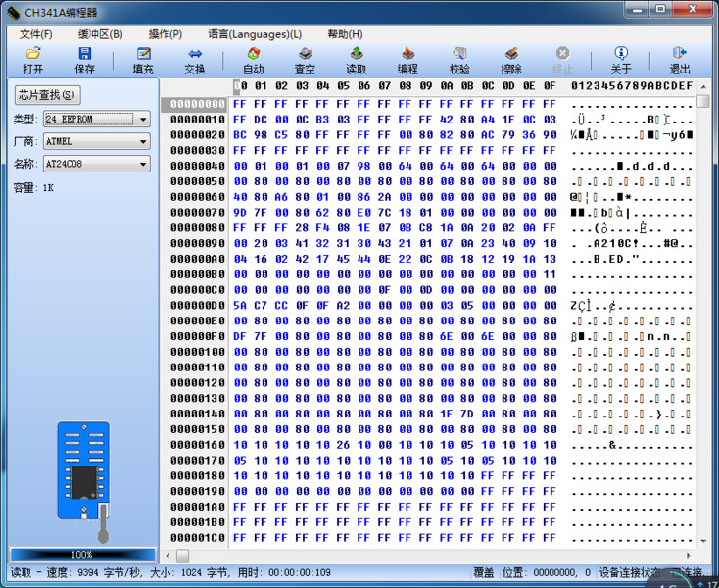This screenshot has height=588, width=719.
Task: Expand the chip name AT24C08 dropdown
Action: pyautogui.click(x=143, y=164)
